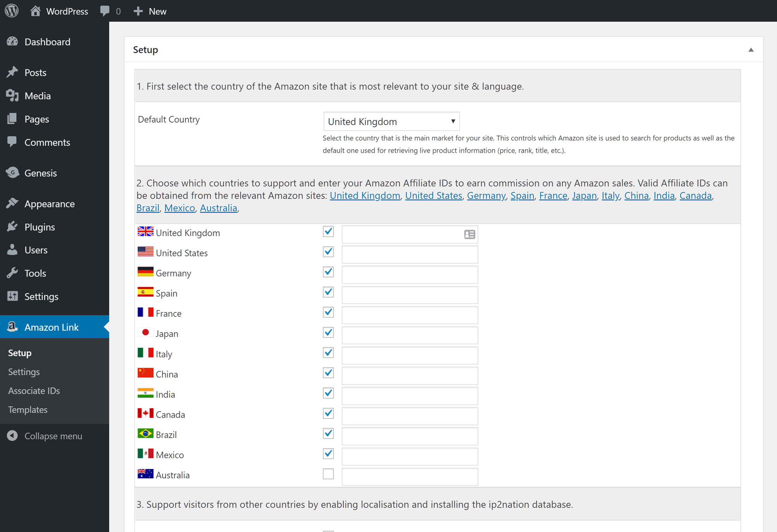Viewport: 777px width, 532px height.
Task: Focus the United States affiliate ID field
Action: (410, 255)
